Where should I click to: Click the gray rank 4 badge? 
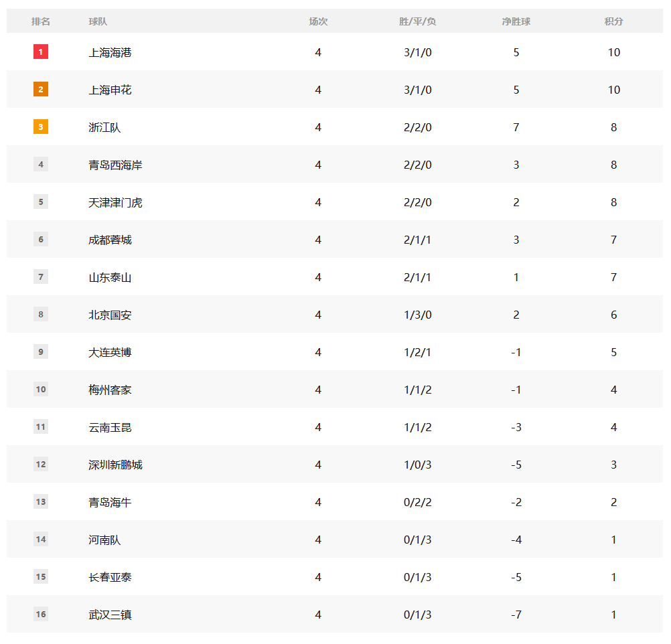(x=41, y=164)
